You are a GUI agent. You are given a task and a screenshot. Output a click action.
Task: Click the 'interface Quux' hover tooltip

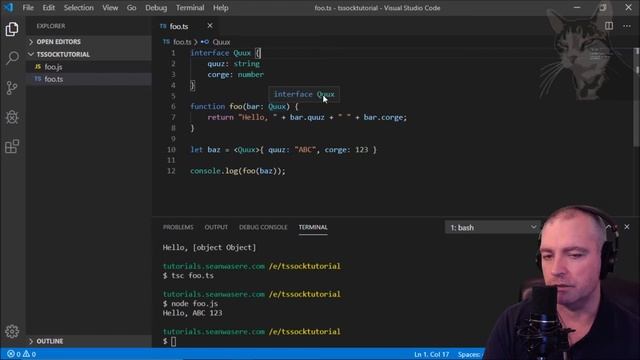(x=304, y=94)
